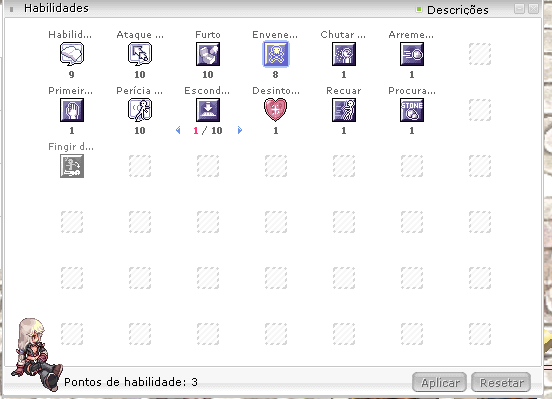Click the level 9 under Habilid...
The width and height of the screenshot is (552, 399).
72,75
